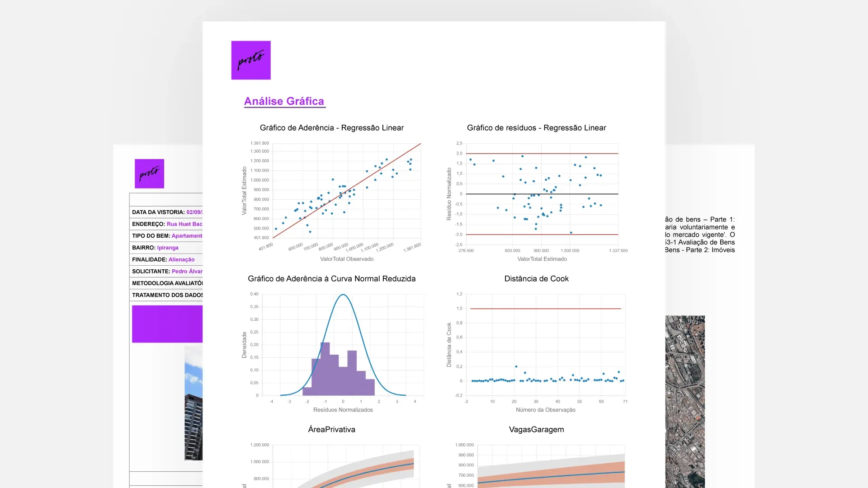This screenshot has height=488, width=868.
Task: Click the building photo on left page
Action: click(193, 403)
